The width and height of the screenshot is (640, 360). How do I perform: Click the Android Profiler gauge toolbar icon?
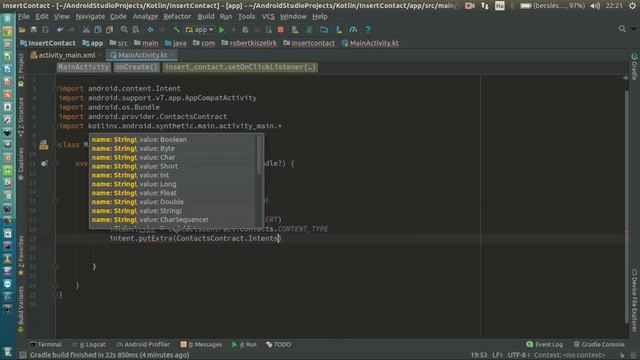(x=353, y=30)
